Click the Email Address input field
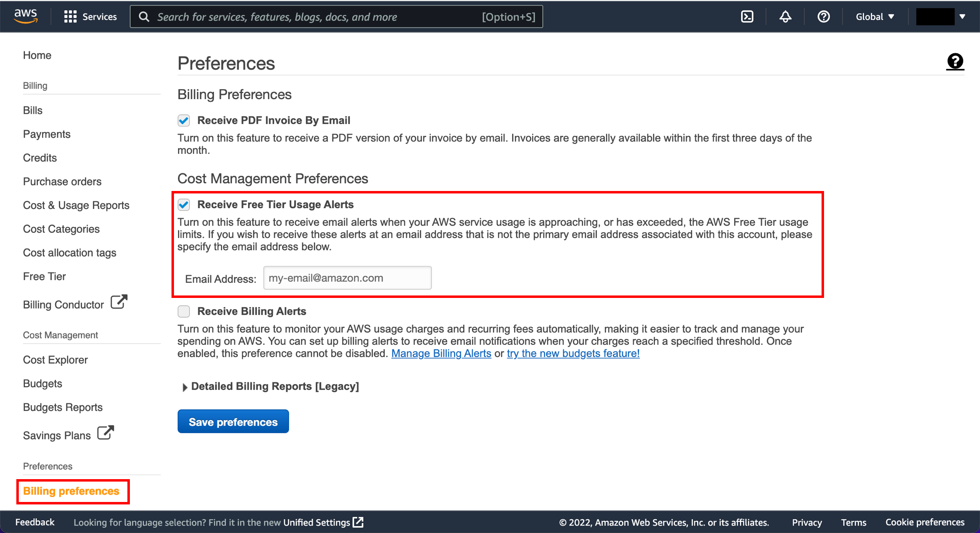This screenshot has height=533, width=980. pos(347,278)
